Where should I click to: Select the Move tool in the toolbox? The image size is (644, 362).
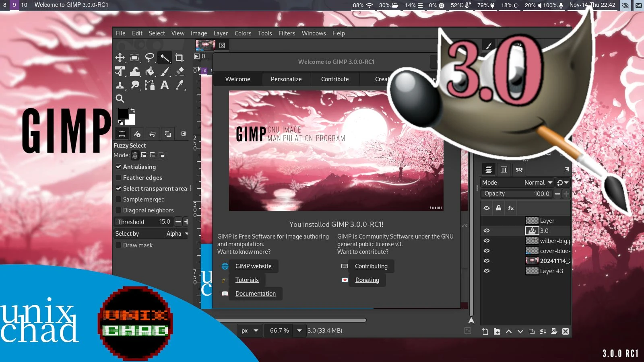tap(120, 58)
